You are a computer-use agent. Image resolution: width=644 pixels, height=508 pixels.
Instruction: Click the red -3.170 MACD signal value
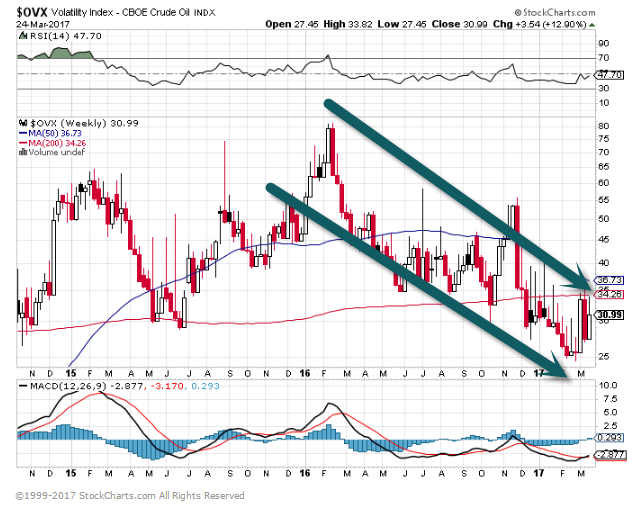167,386
